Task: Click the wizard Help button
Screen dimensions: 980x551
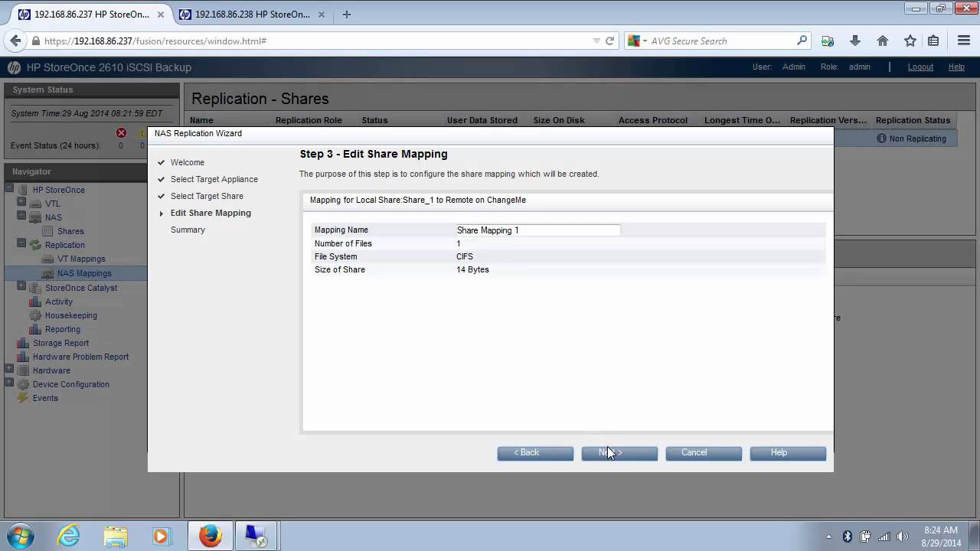Action: [x=788, y=453]
